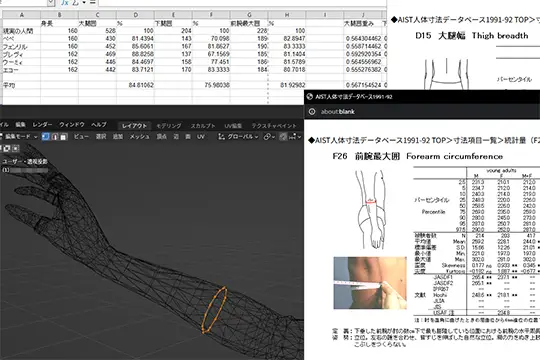This screenshot has width=540, height=360.
Task: Click cell containing 75.98038
Action: (211, 85)
